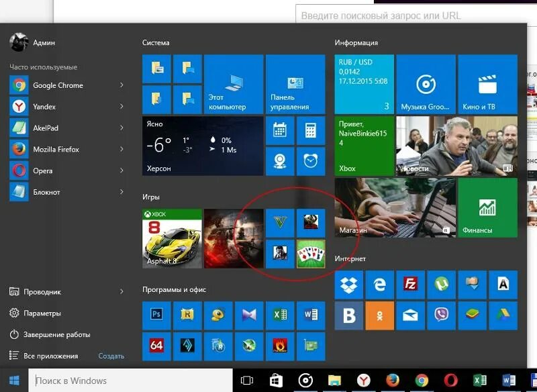Expand AkelPad jump list arrow
537x392 pixels.
click(x=121, y=128)
